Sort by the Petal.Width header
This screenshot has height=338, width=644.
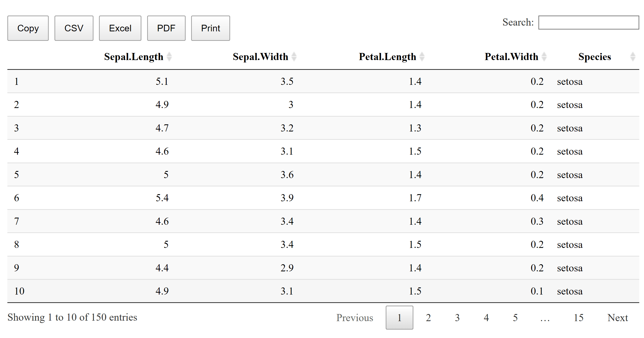[x=511, y=56]
